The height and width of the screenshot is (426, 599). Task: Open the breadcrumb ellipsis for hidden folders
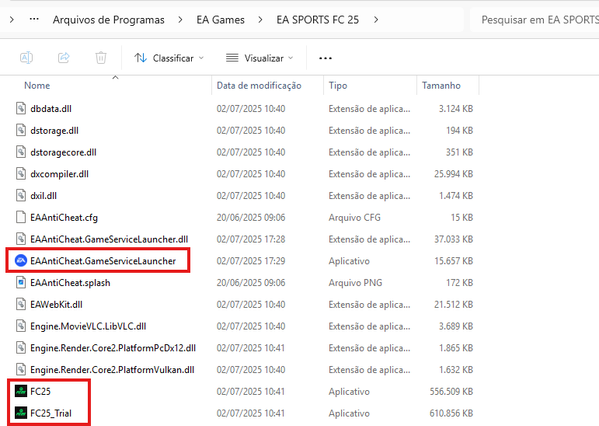point(34,19)
